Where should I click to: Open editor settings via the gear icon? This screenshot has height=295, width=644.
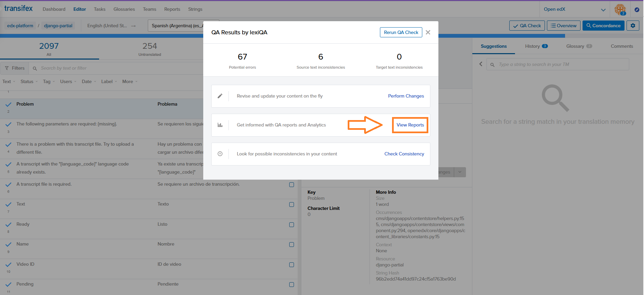coord(633,26)
